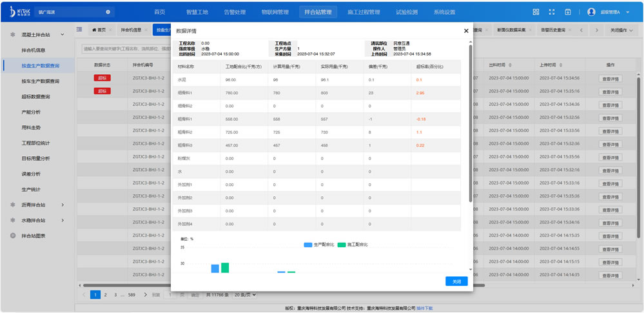Open the 20条/页 page size dropdown
The width and height of the screenshot is (644, 313).
(x=244, y=294)
